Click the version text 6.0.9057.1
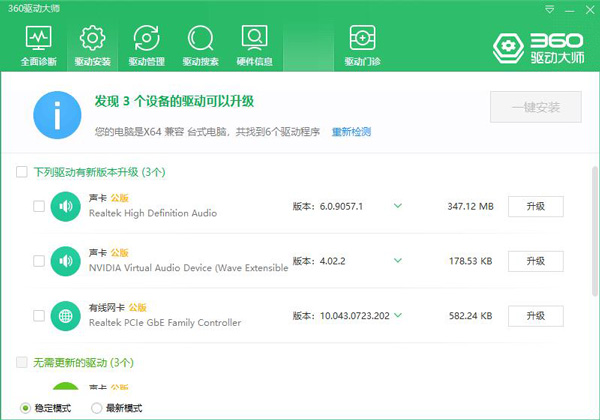Image resolution: width=600 pixels, height=420 pixels. (x=341, y=207)
